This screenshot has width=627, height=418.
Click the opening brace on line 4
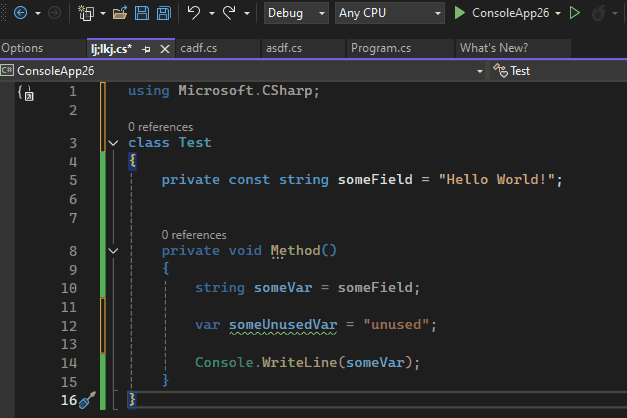(132, 161)
